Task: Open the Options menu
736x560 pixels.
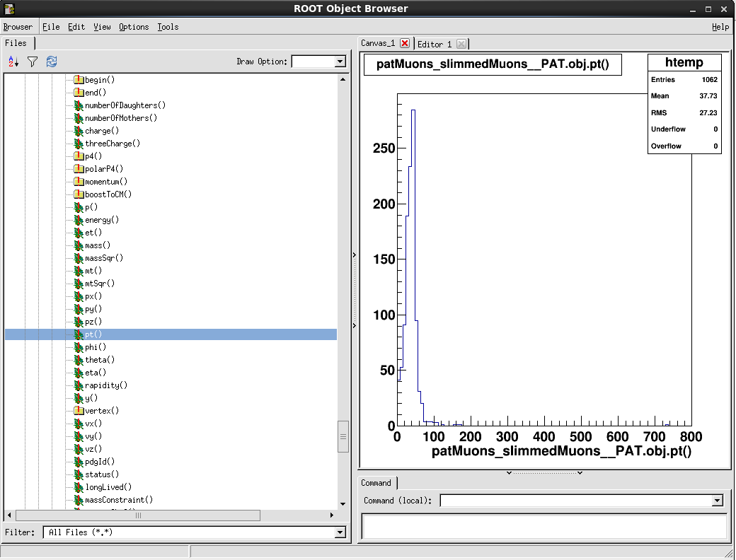Action: point(134,27)
